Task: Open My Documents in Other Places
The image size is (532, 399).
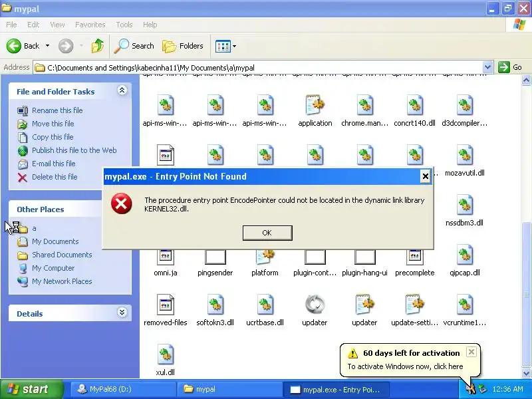Action: coord(55,241)
